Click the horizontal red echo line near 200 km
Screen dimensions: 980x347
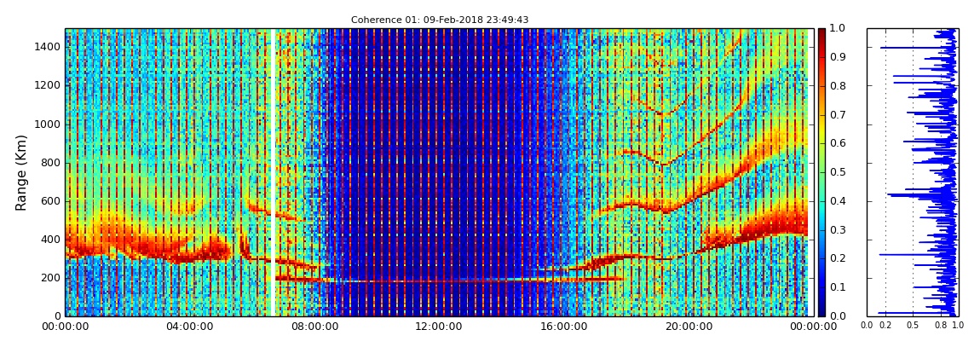coord(449,280)
